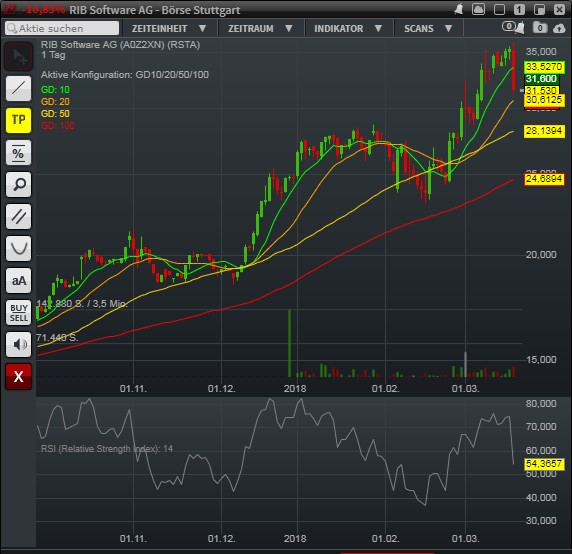Click the magnifier icon in the search field
Screen dimensions: 572x554
pos(12,28)
